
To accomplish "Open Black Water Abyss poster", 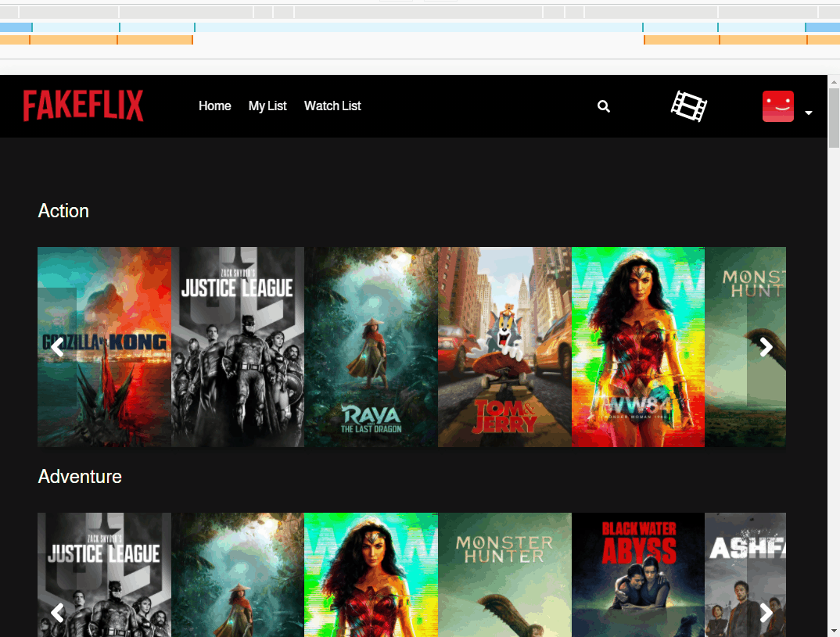I will (638, 575).
